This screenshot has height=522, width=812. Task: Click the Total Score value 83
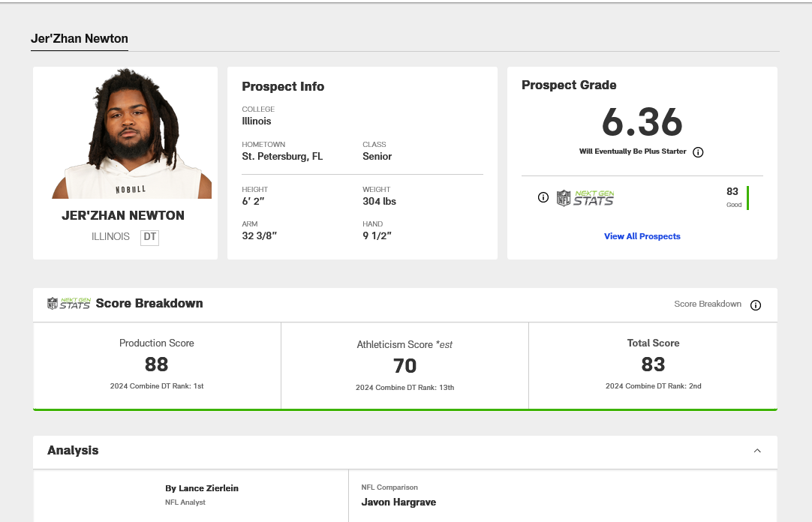point(653,364)
